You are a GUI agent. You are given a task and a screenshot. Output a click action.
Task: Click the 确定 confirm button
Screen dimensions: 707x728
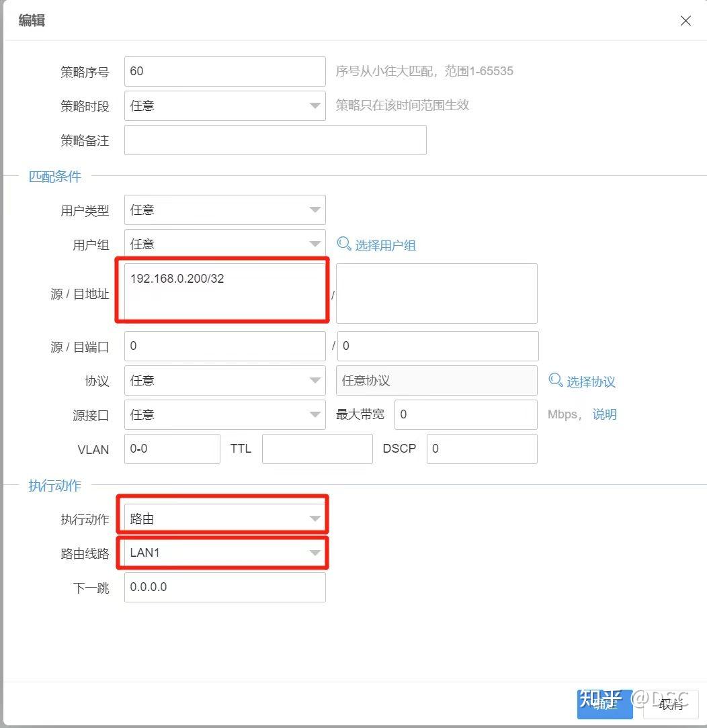pos(604,704)
